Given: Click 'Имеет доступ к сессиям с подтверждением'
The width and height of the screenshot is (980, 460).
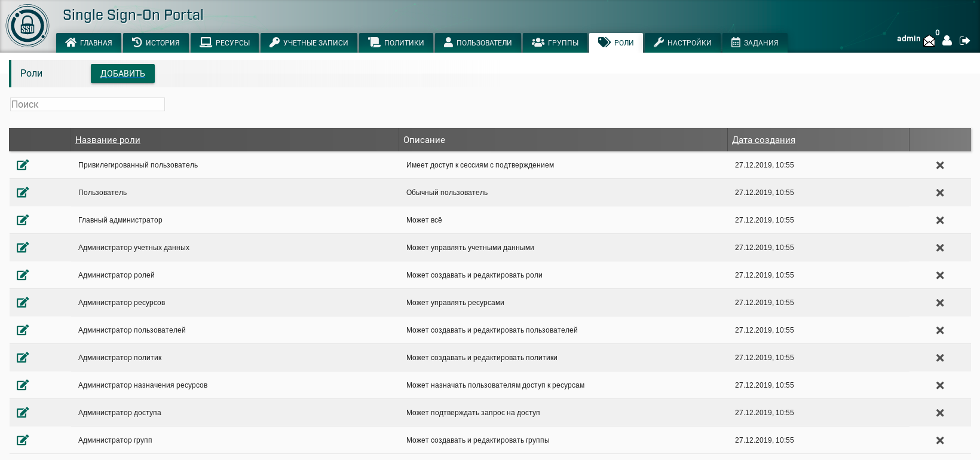Looking at the screenshot, I should tap(480, 165).
